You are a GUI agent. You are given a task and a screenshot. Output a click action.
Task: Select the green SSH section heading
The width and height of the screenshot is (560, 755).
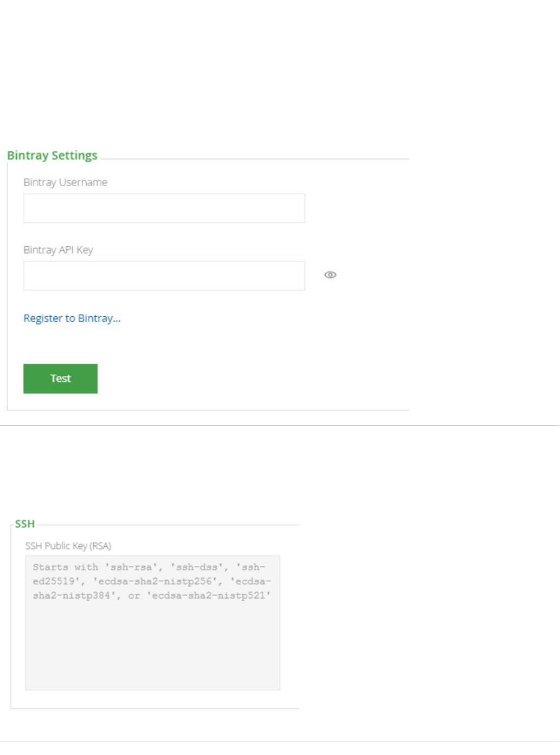point(25,524)
